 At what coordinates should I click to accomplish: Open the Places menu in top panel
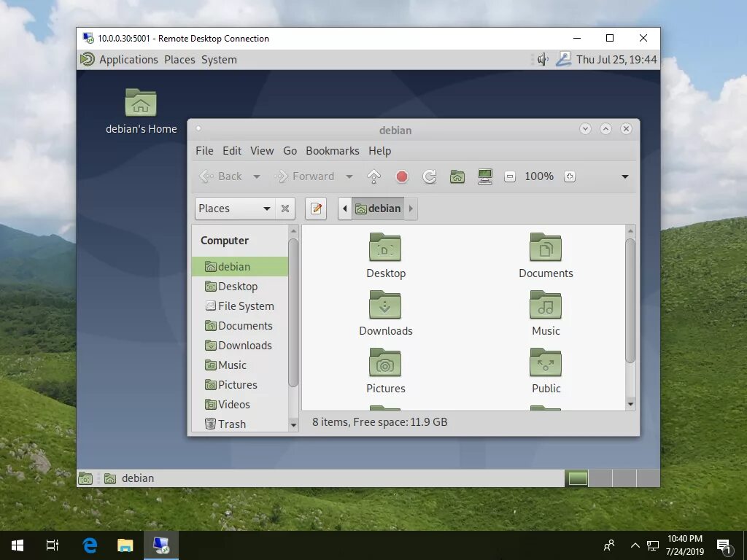[179, 60]
